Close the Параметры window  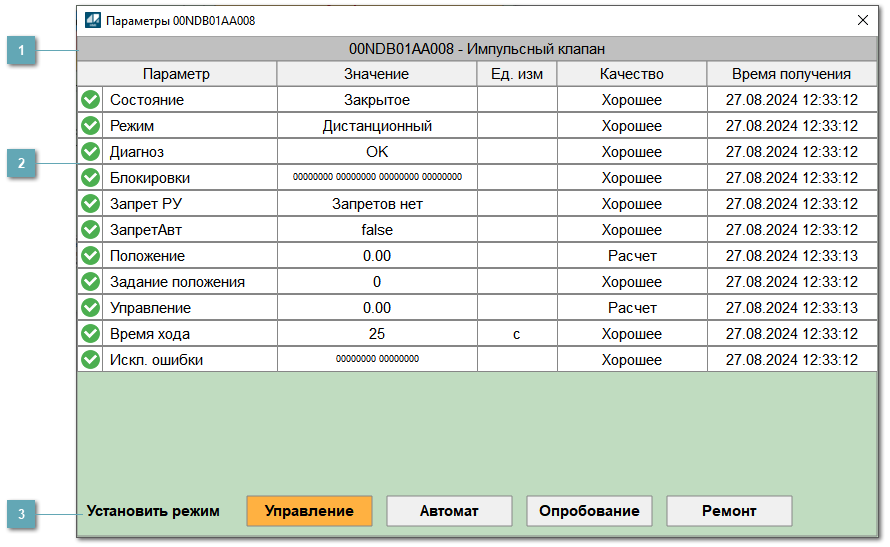click(x=863, y=20)
